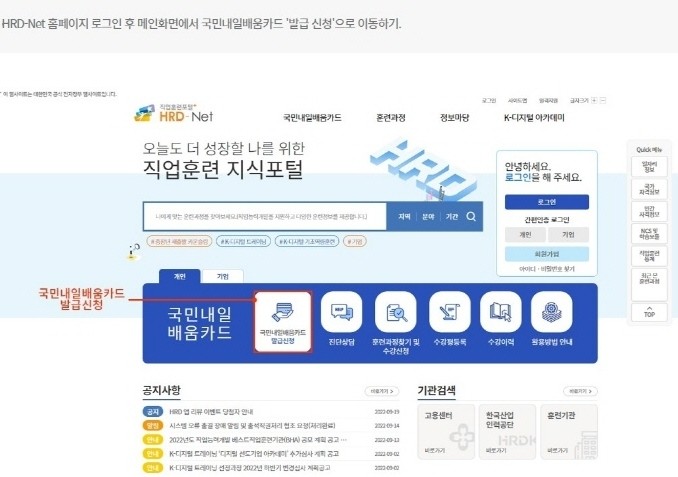Image resolution: width=678 pixels, height=477 pixels.
Task: Click the #중장년 hashtag chip
Action: click(179, 241)
